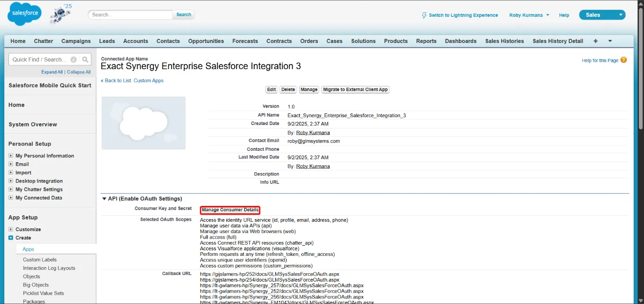Image resolution: width=644 pixels, height=304 pixels.
Task: Click the question mark help icon next to Help for this Page
Action: [623, 60]
